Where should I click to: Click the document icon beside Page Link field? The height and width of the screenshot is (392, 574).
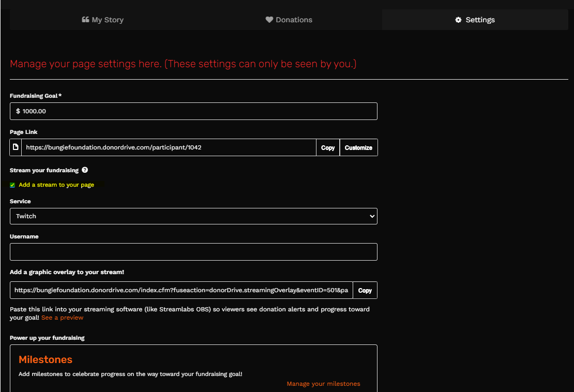(x=16, y=147)
